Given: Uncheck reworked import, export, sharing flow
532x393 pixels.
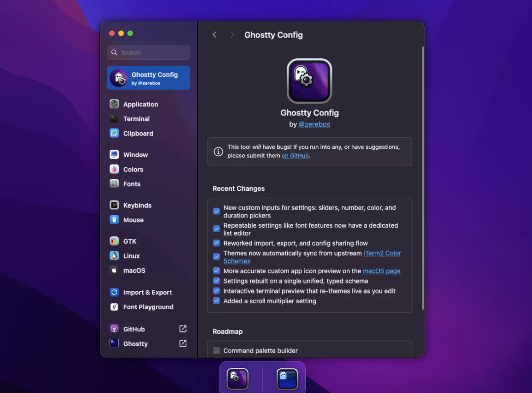Looking at the screenshot, I should pyautogui.click(x=216, y=243).
